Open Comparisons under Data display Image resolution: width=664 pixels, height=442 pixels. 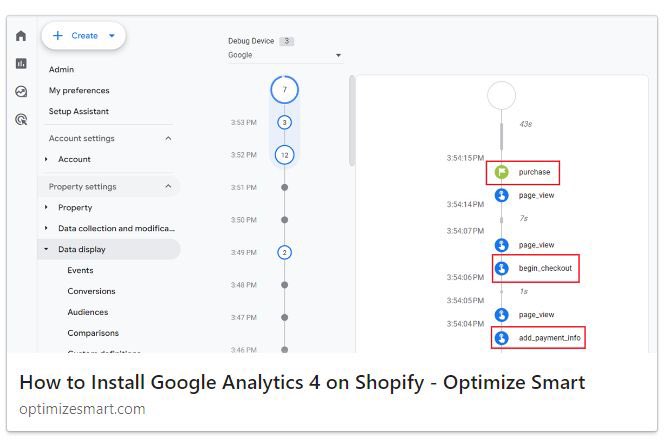[93, 333]
